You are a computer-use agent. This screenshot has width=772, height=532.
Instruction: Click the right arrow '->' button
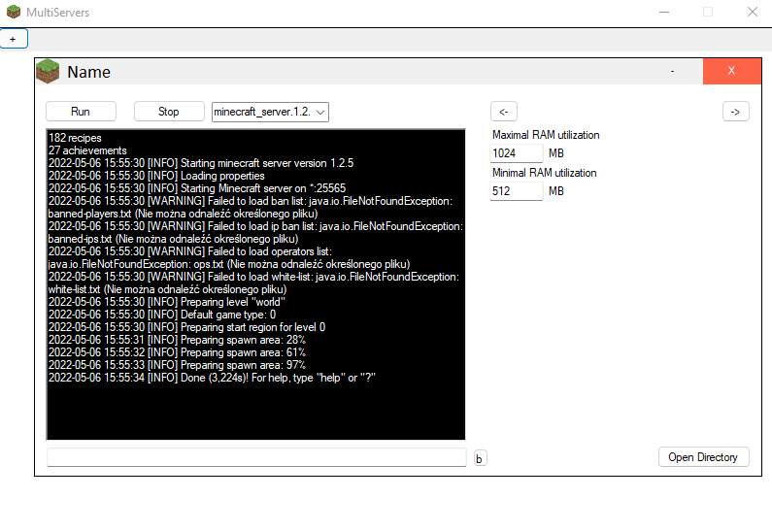[x=735, y=112]
